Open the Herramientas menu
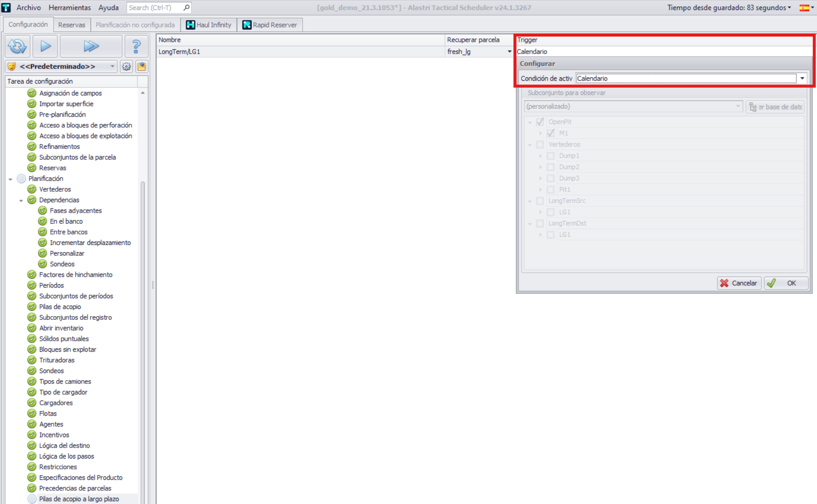 (69, 8)
